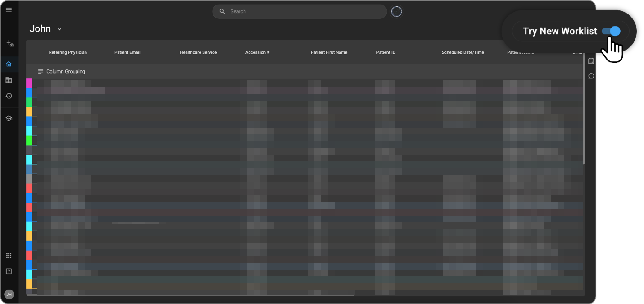Click the Column Grouping control
Screen dimensions: 644x304
[62, 71]
